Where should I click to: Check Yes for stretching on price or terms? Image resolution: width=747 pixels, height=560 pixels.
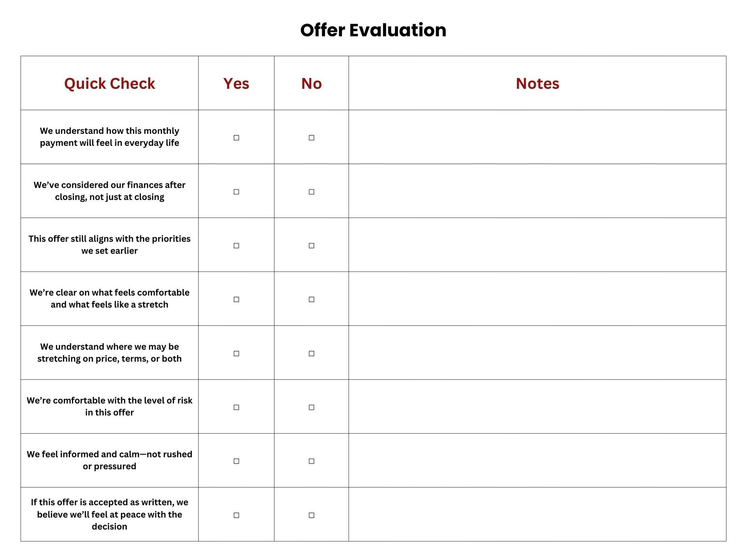click(x=236, y=353)
